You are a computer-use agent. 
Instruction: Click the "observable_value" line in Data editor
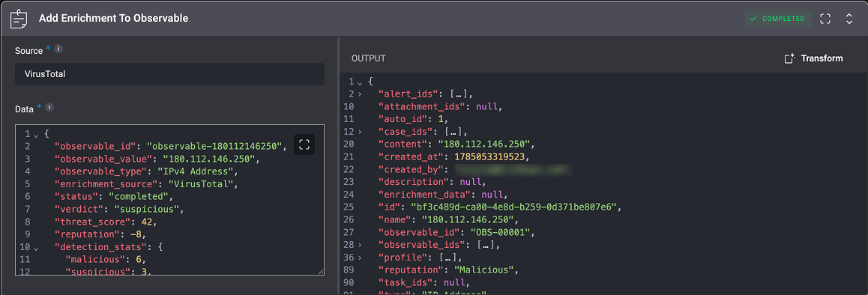point(157,159)
